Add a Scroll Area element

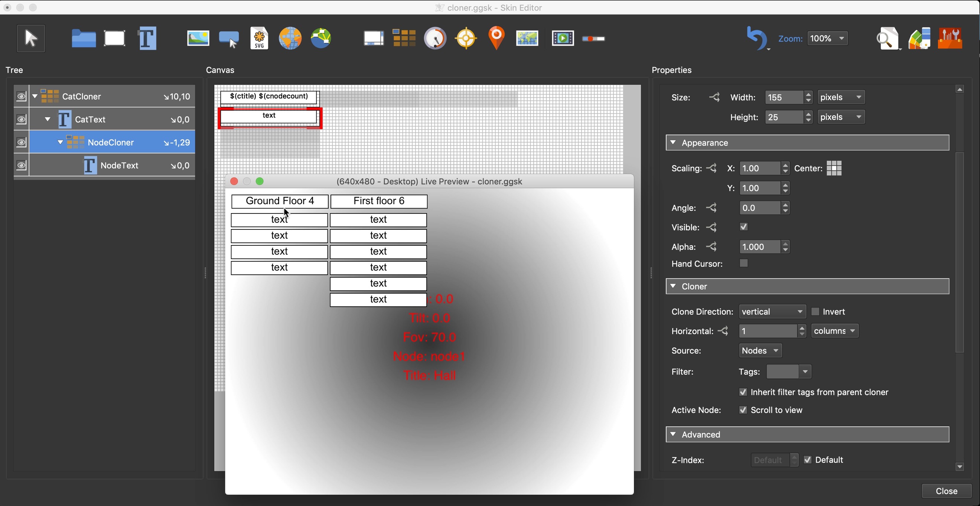point(374,39)
